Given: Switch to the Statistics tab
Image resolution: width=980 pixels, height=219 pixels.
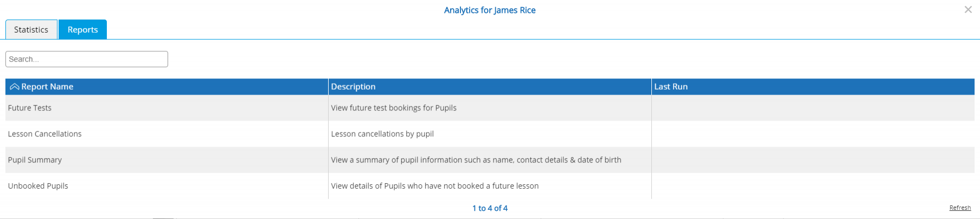Looking at the screenshot, I should tap(31, 30).
